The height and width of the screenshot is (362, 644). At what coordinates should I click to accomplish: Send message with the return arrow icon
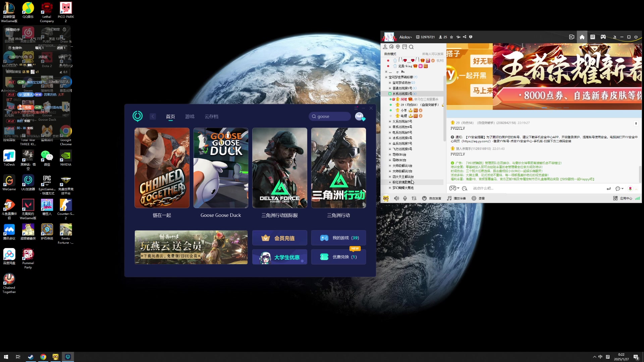tap(608, 188)
